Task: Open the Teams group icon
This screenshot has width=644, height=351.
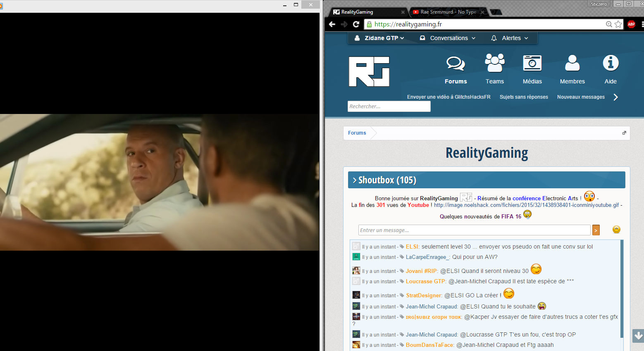Action: [495, 63]
